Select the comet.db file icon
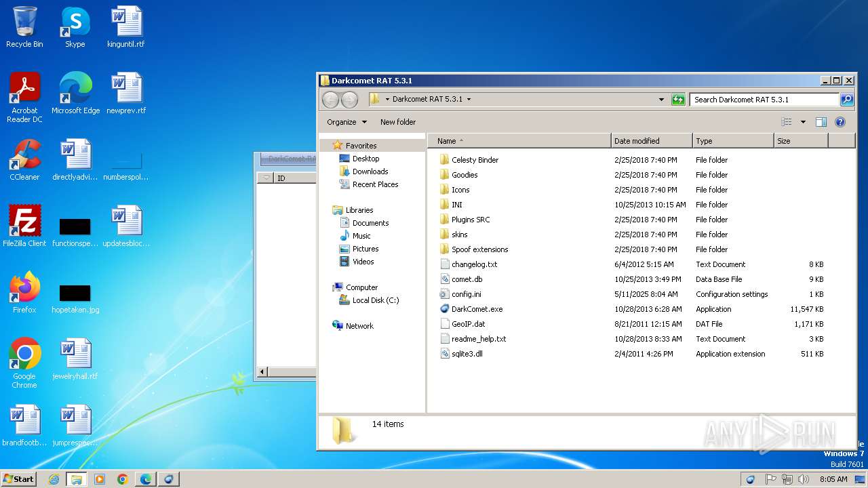 (445, 279)
